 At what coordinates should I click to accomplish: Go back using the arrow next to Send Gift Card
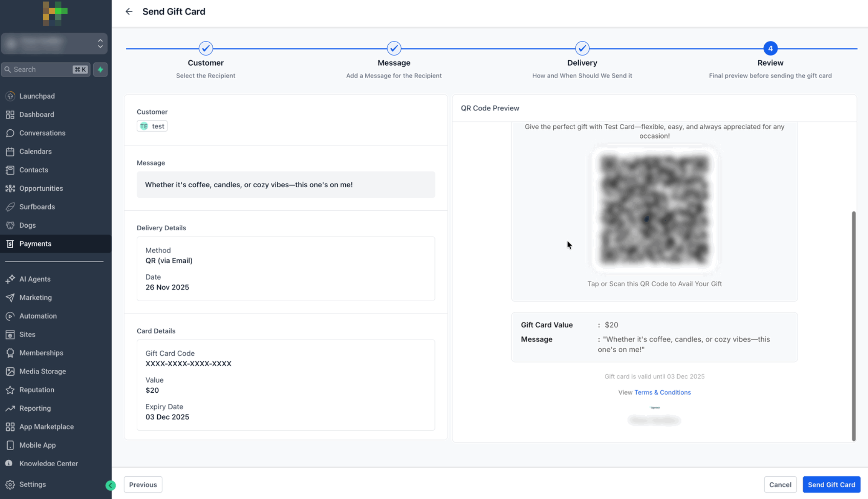coord(129,12)
